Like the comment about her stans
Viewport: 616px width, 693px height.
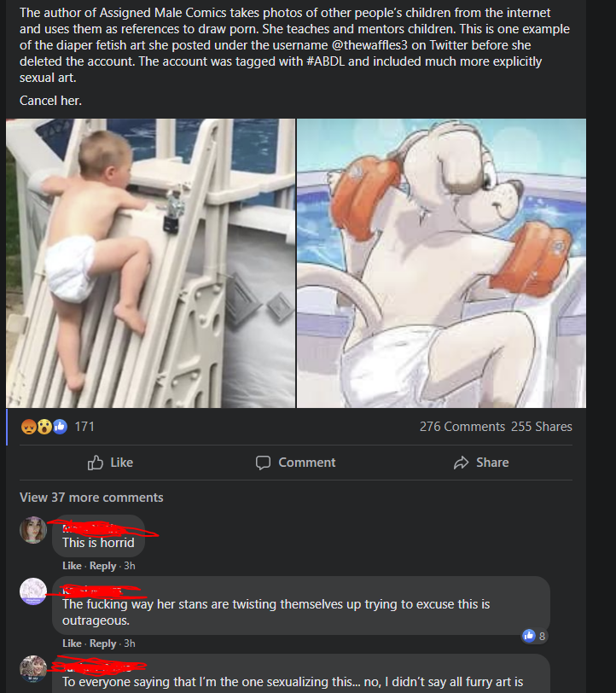(72, 643)
